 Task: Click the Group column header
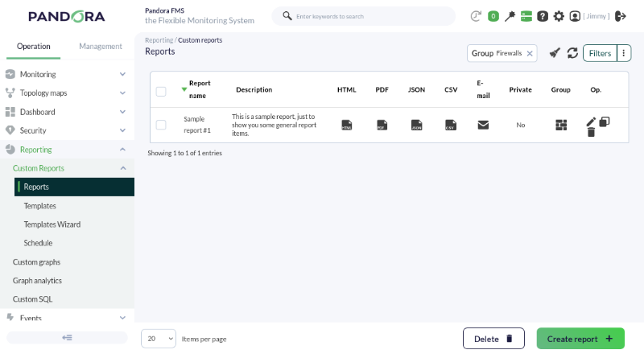560,89
